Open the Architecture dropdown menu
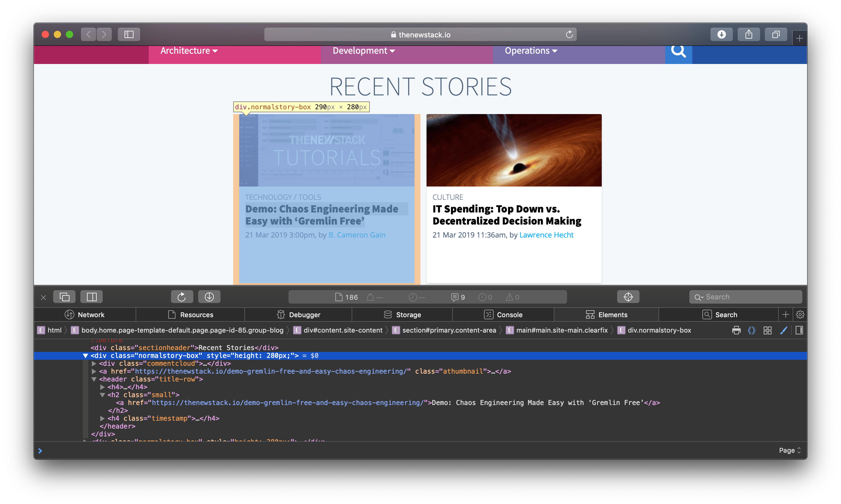Image resolution: width=841 pixels, height=504 pixels. click(x=189, y=51)
